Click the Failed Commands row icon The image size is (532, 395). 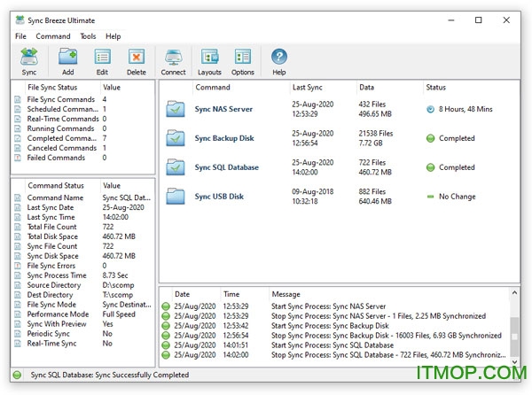pos(18,158)
